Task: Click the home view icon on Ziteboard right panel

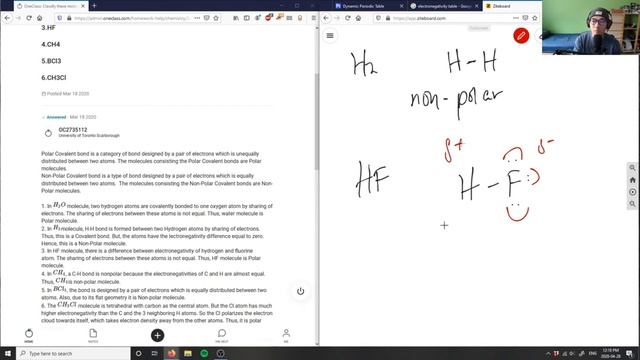Action: pos(632,180)
